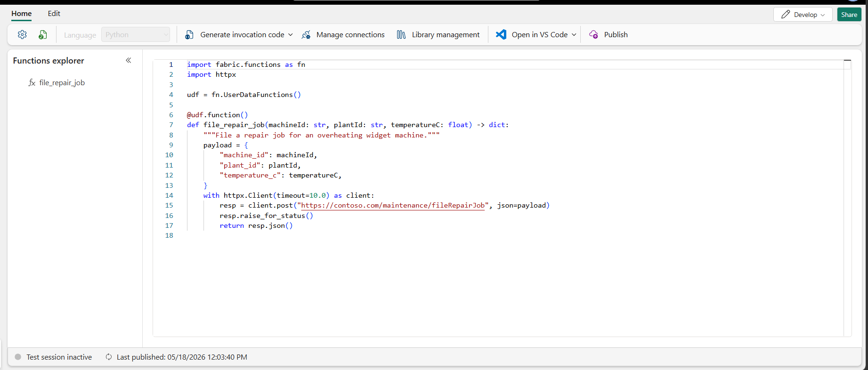The image size is (868, 370).
Task: Click line number 18 in the gutter
Action: click(169, 235)
